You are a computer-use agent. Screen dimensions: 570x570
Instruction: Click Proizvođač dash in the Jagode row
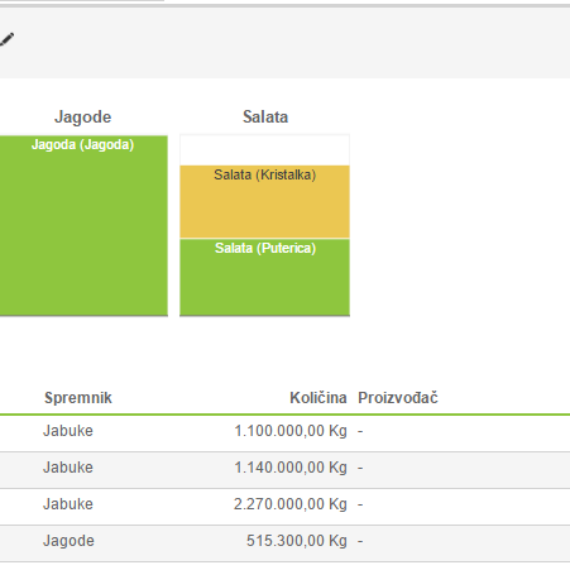360,541
